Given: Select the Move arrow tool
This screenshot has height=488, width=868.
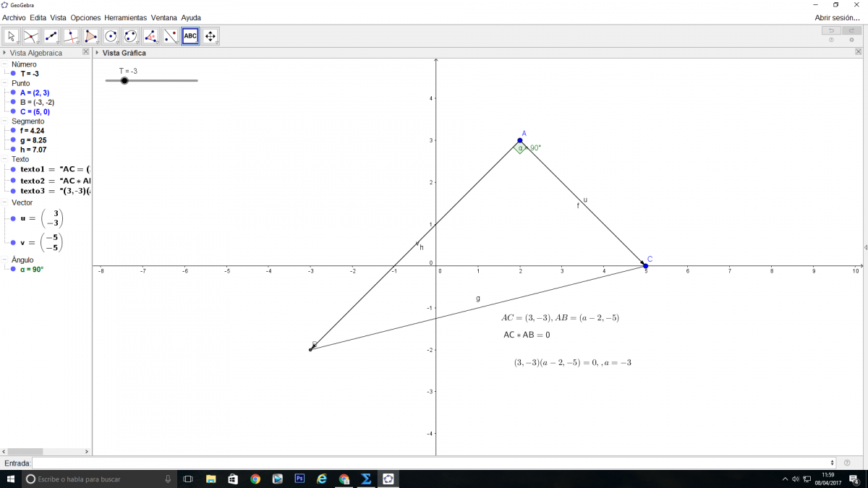Looking at the screenshot, I should (x=12, y=36).
